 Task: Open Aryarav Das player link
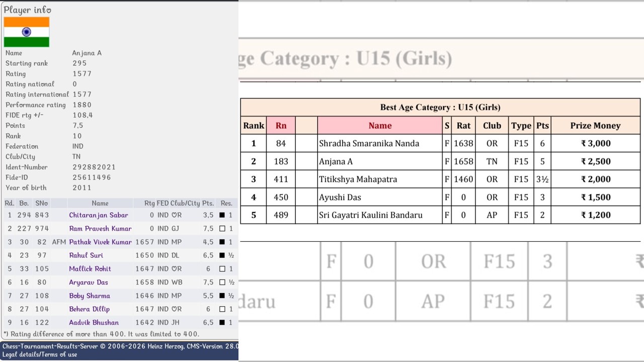pos(89,283)
